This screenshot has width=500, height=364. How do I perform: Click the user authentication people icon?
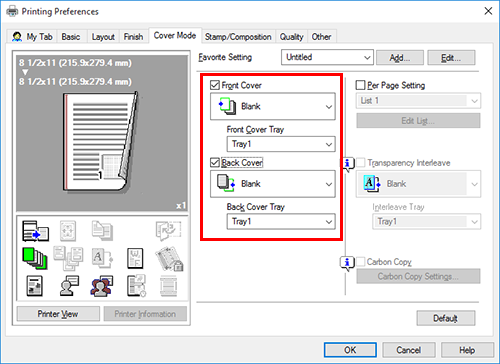click(101, 286)
